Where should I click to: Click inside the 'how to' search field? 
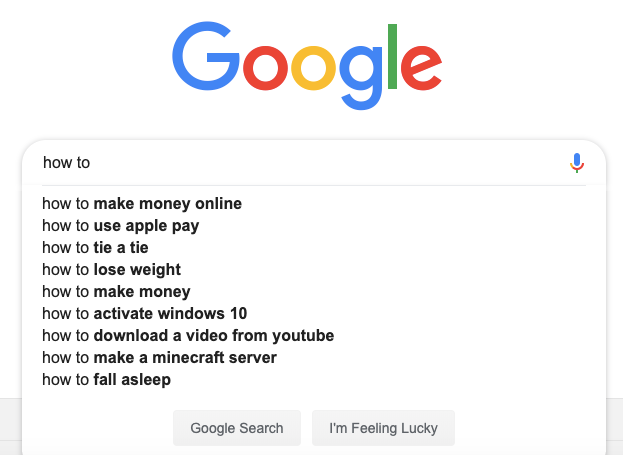pos(302,163)
